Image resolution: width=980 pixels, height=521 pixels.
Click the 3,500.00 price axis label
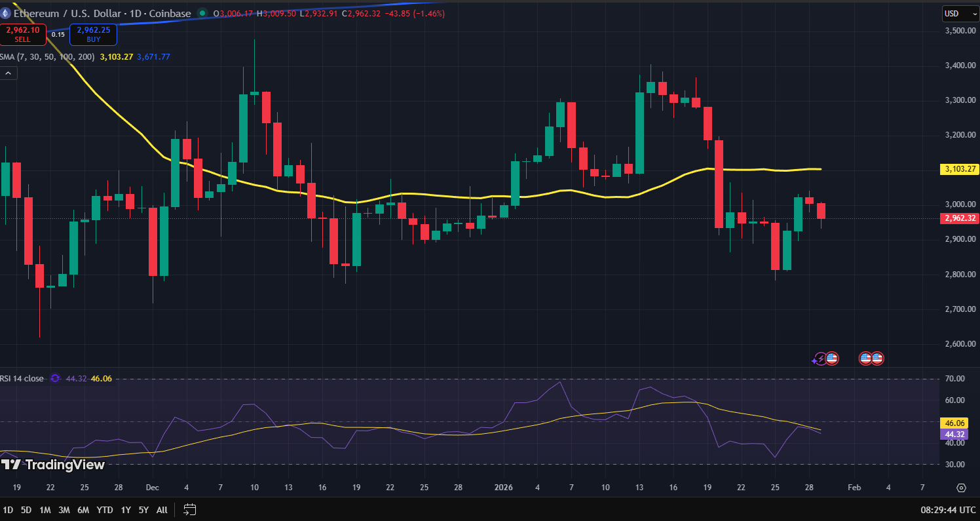click(x=961, y=31)
